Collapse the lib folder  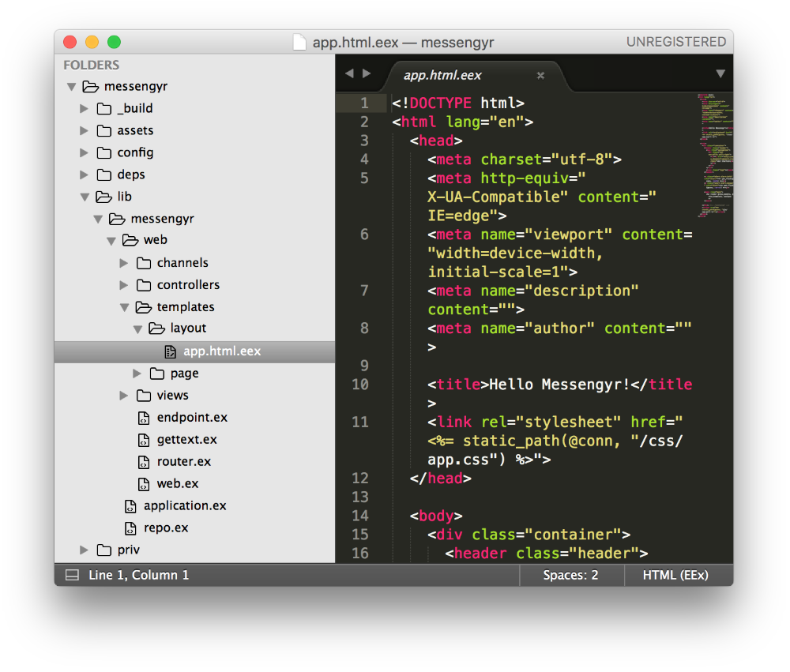click(85, 197)
